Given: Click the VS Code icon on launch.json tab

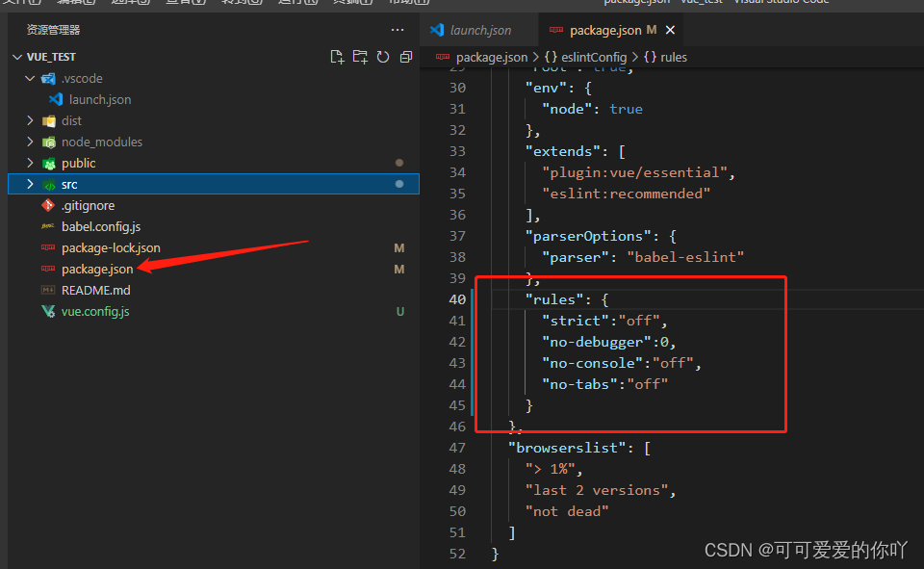Looking at the screenshot, I should click(437, 30).
